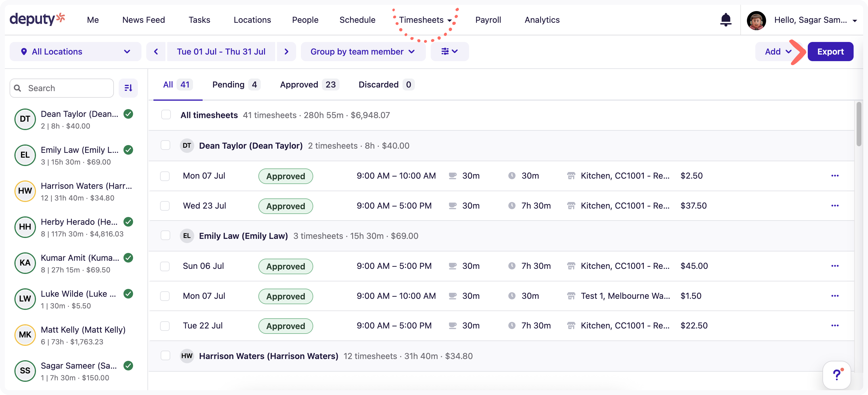The width and height of the screenshot is (868, 395).
Task: Click the sort icon beside the search box
Action: (x=128, y=88)
